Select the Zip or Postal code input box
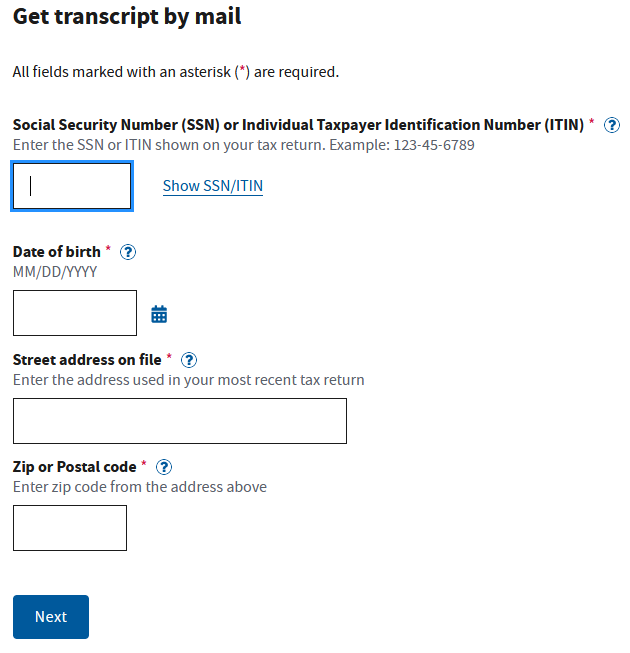This screenshot has width=630, height=653. (x=70, y=528)
